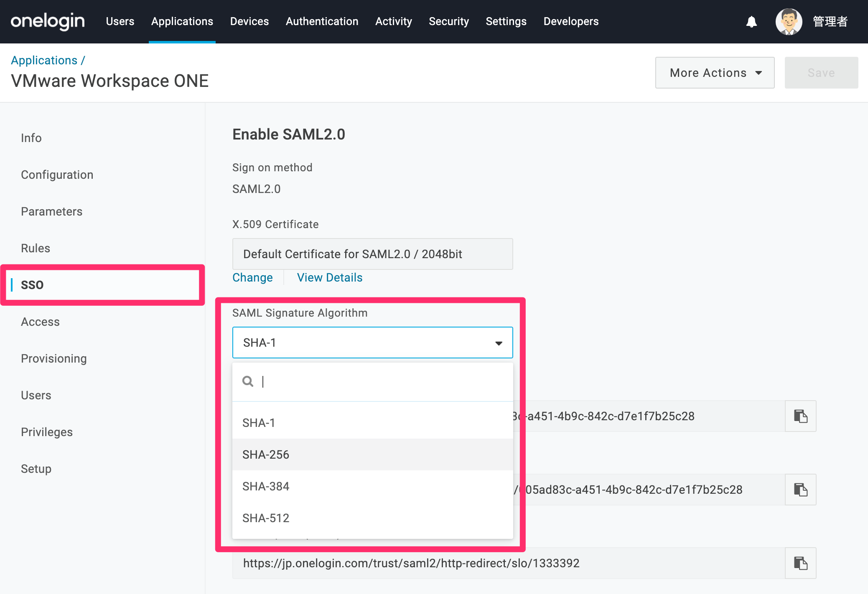Open the Developers top menu

tap(571, 21)
